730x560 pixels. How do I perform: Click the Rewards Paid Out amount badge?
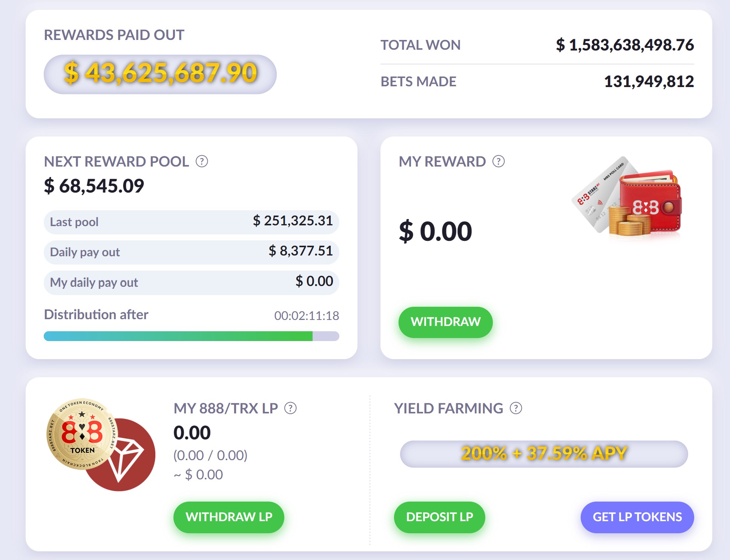(x=160, y=74)
